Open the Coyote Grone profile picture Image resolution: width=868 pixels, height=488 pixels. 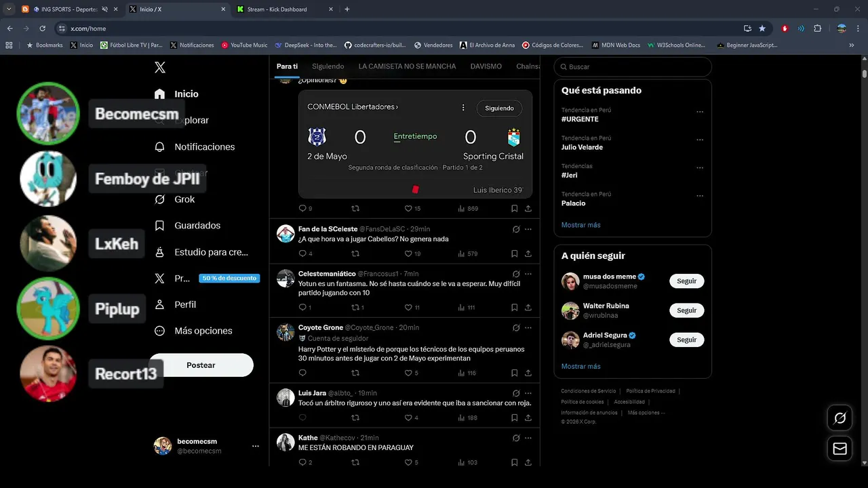pyautogui.click(x=285, y=332)
